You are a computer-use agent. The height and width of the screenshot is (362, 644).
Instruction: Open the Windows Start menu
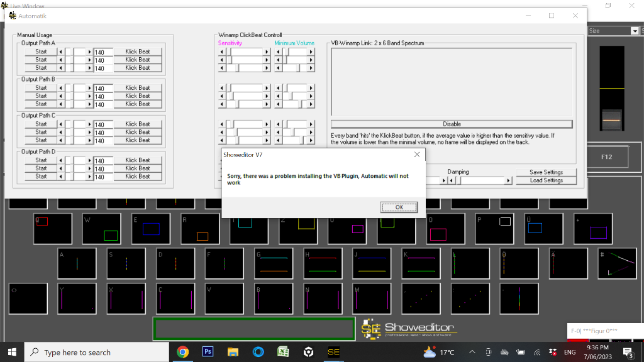[x=12, y=352]
